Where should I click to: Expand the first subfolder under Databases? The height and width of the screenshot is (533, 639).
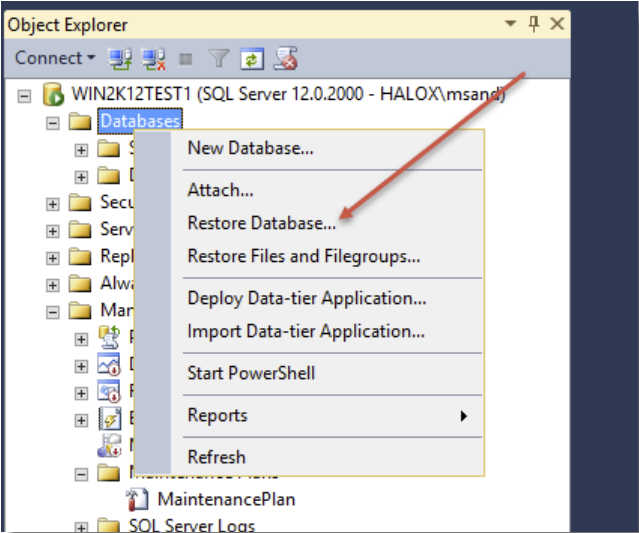point(81,150)
